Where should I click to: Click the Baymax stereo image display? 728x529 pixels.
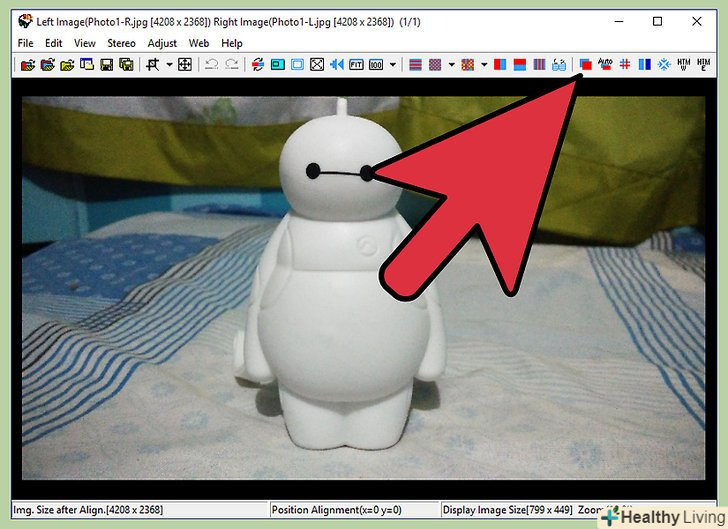pyautogui.click(x=364, y=288)
